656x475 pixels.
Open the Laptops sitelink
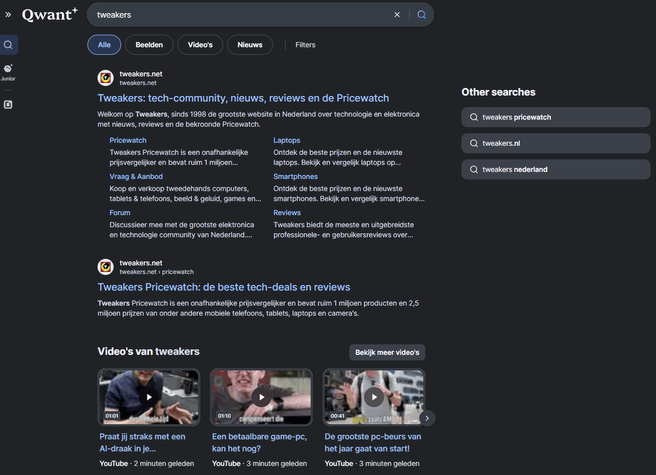(x=287, y=140)
